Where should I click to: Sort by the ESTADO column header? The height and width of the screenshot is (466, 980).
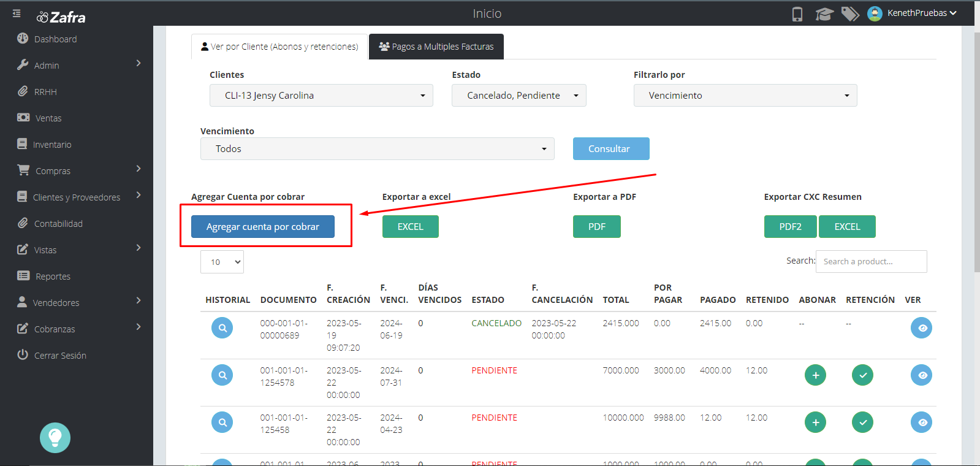tap(488, 300)
